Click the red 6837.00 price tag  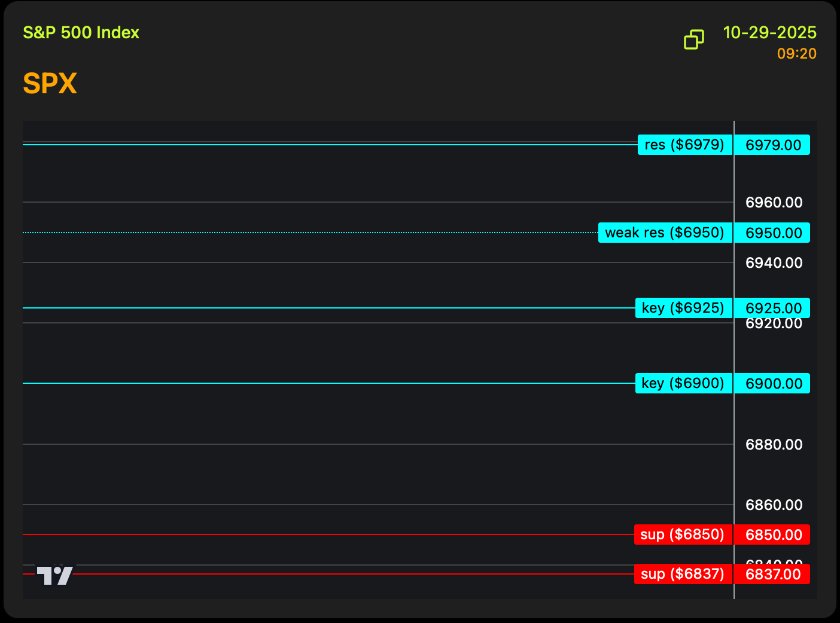point(772,574)
